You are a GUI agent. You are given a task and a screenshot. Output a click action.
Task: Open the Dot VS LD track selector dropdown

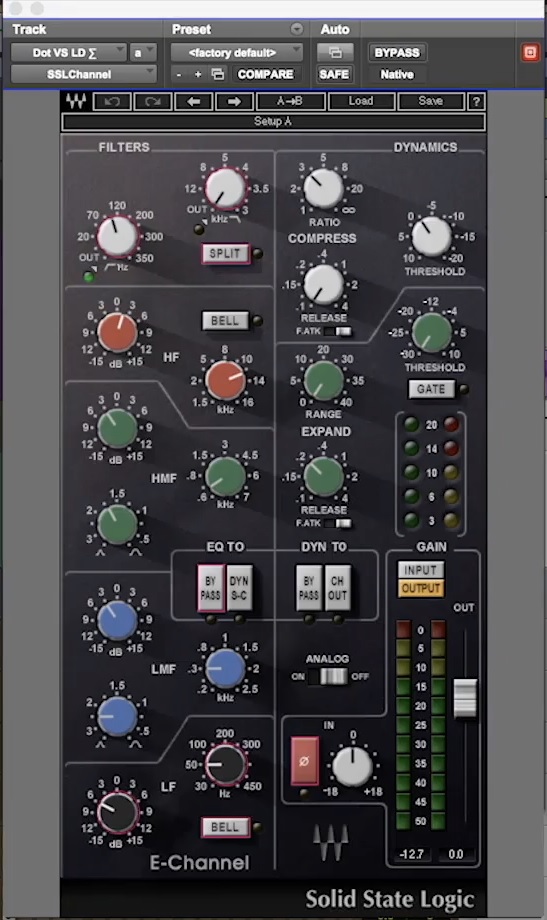(69, 53)
